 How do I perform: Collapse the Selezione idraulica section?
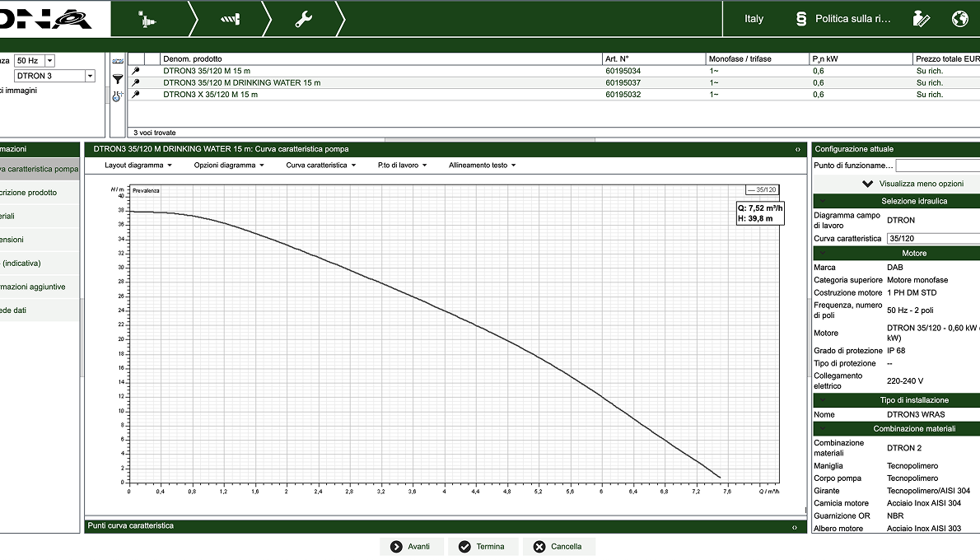(x=823, y=201)
